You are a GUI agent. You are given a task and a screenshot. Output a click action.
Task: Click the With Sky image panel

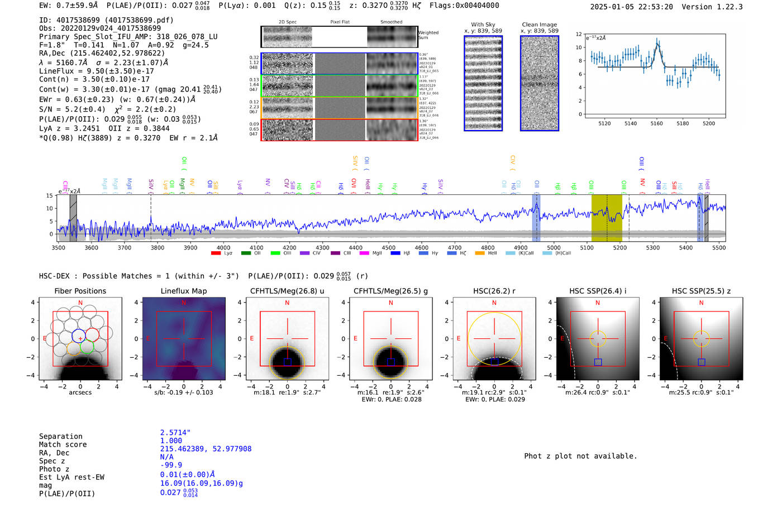tap(483, 83)
